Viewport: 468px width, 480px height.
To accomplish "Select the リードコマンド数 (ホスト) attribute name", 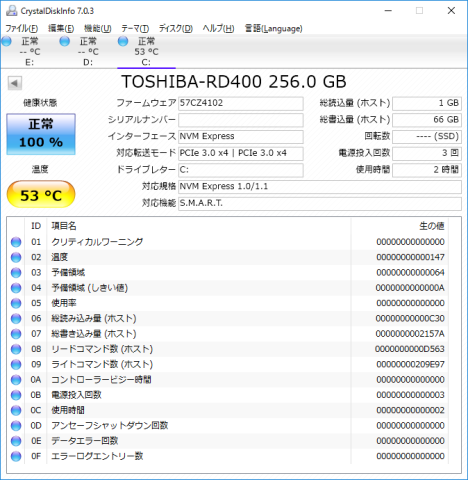I will [x=102, y=349].
